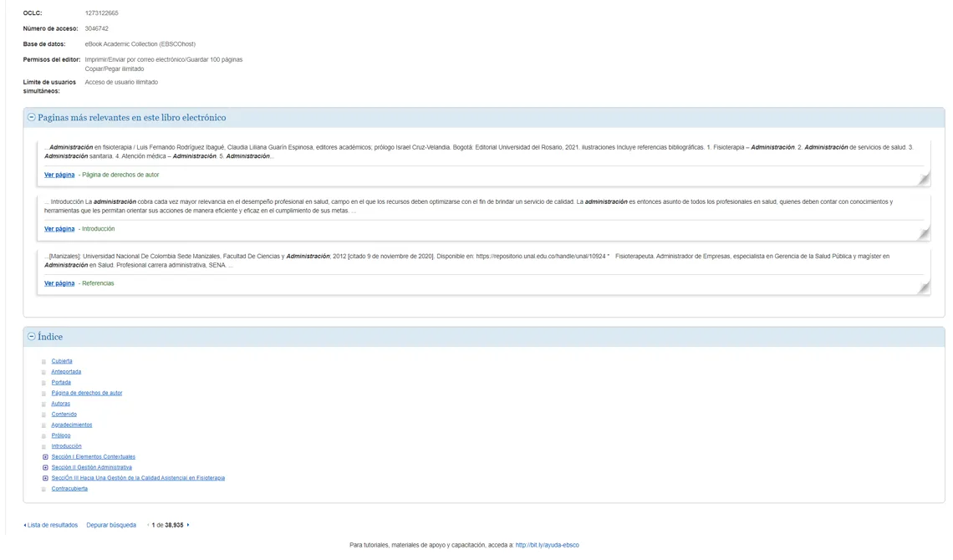
Task: Open Ver página link for Referencias result
Action: pyautogui.click(x=59, y=283)
